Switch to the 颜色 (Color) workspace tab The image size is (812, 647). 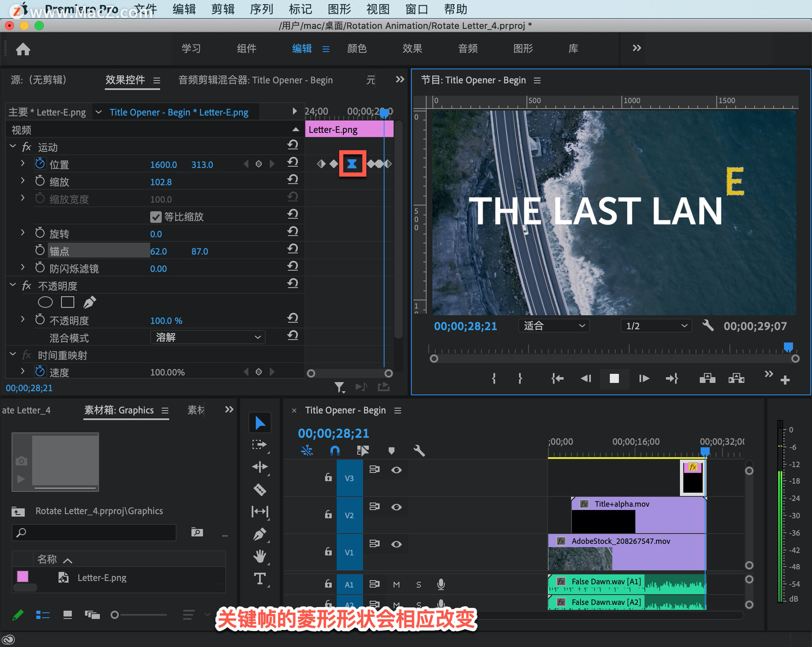click(x=357, y=49)
